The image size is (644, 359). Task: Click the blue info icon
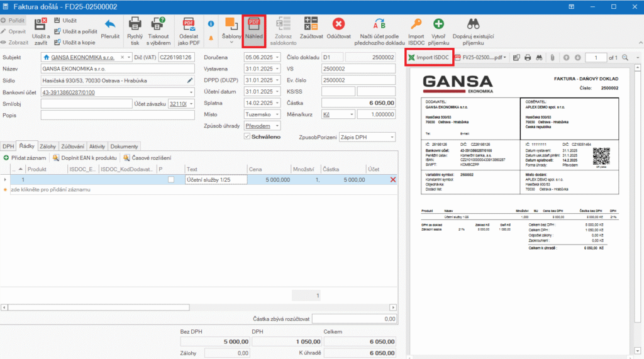coord(211,24)
